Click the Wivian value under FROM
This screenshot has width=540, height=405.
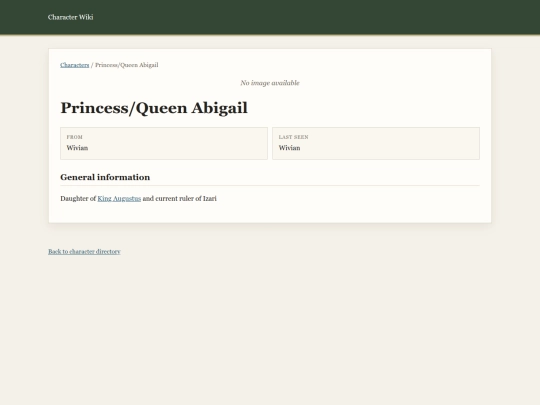click(x=77, y=148)
